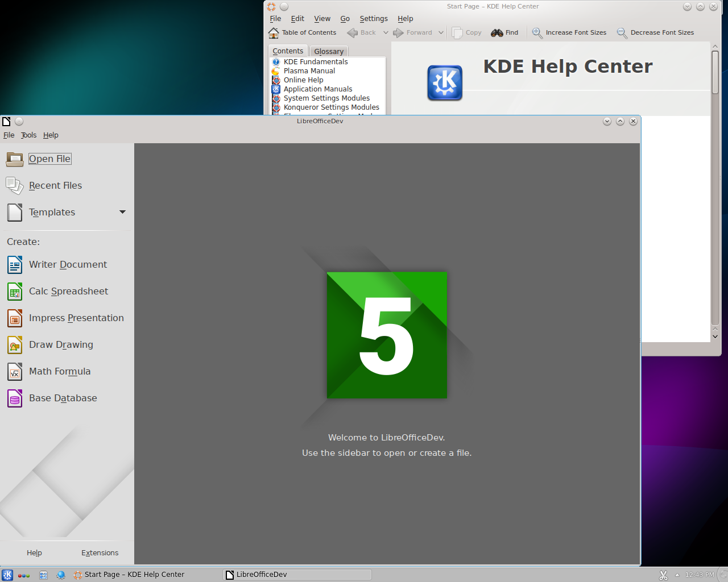728x582 pixels.
Task: Open the Forward history dropdown in Help Center
Action: (441, 32)
